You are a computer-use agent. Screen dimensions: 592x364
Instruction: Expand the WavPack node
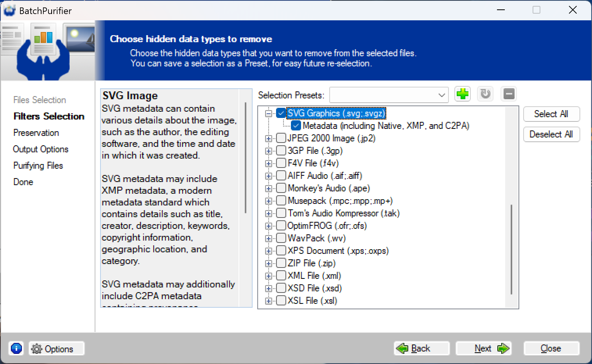(269, 239)
